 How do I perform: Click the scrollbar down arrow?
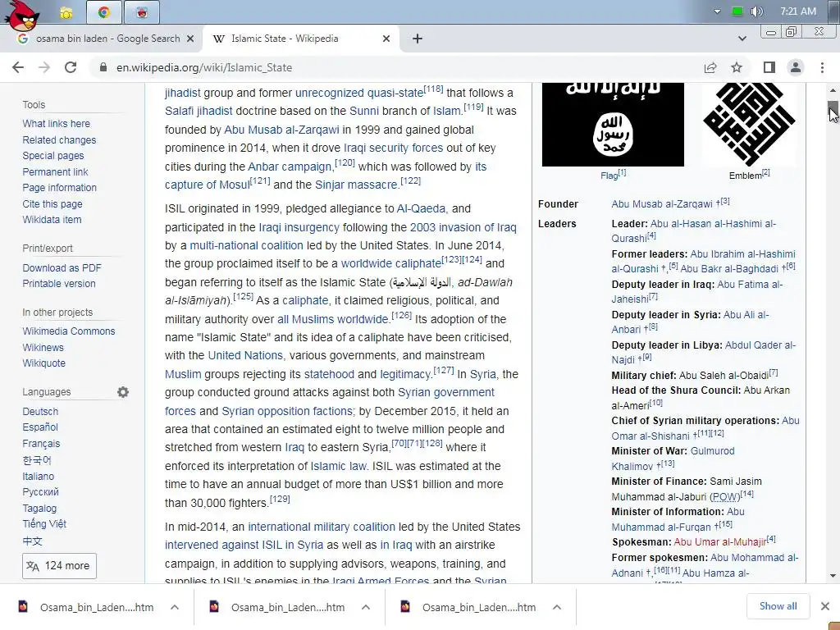(x=833, y=576)
